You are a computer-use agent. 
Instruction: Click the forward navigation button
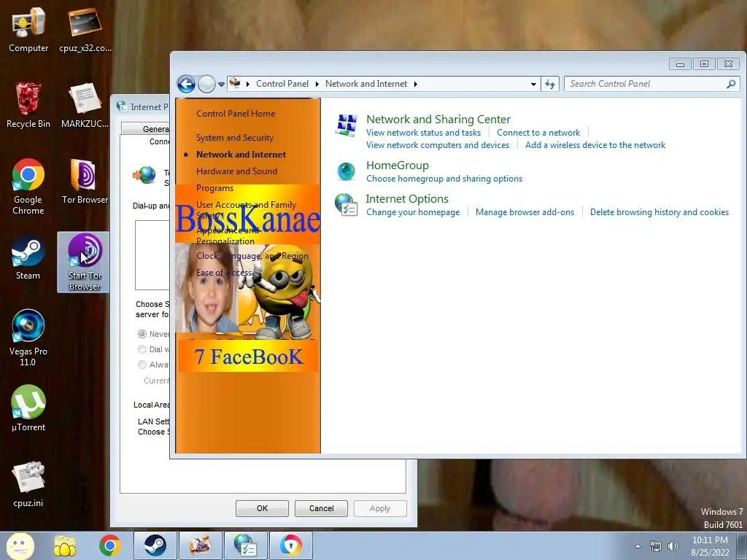pos(206,85)
